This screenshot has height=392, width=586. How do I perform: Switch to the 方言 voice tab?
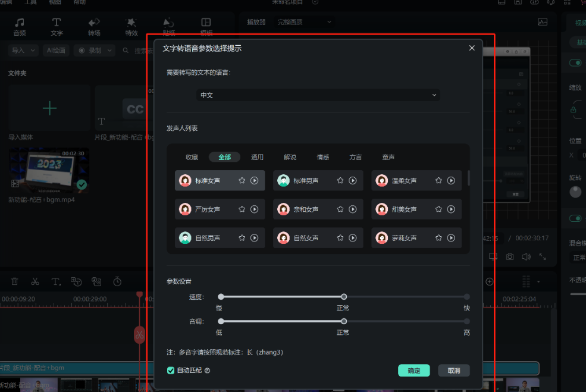[x=356, y=157]
